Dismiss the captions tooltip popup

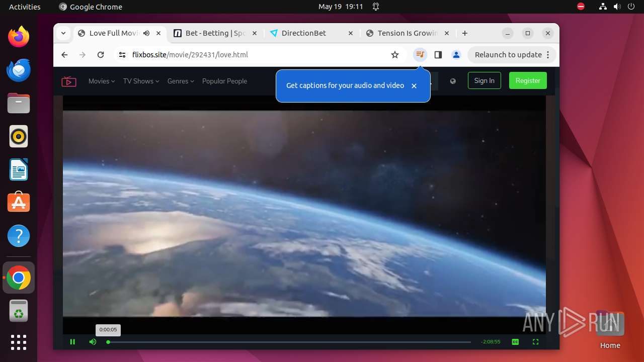pyautogui.click(x=414, y=86)
